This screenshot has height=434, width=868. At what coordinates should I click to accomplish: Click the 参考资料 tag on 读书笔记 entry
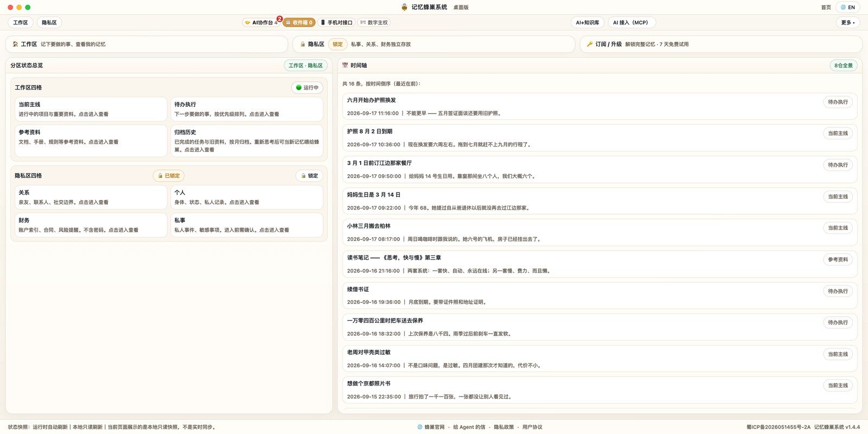click(x=838, y=260)
